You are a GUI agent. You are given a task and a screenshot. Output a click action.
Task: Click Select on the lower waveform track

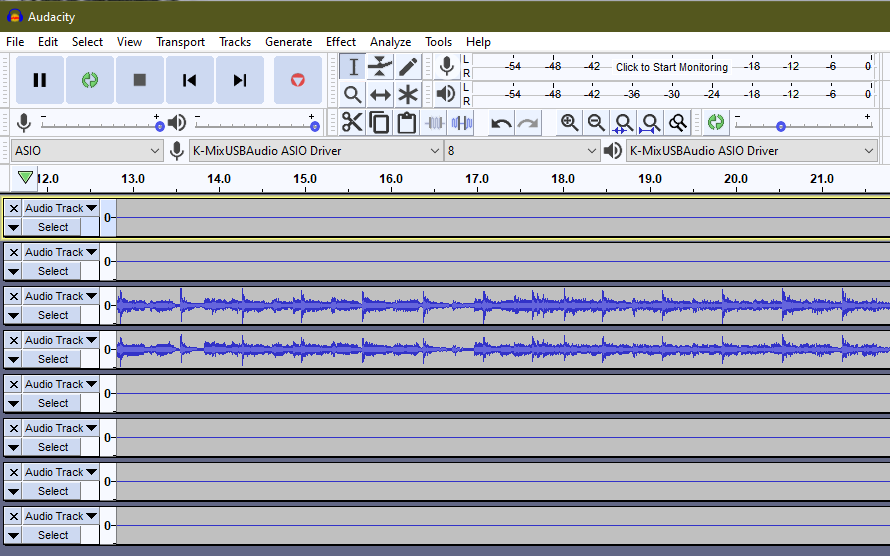click(53, 359)
